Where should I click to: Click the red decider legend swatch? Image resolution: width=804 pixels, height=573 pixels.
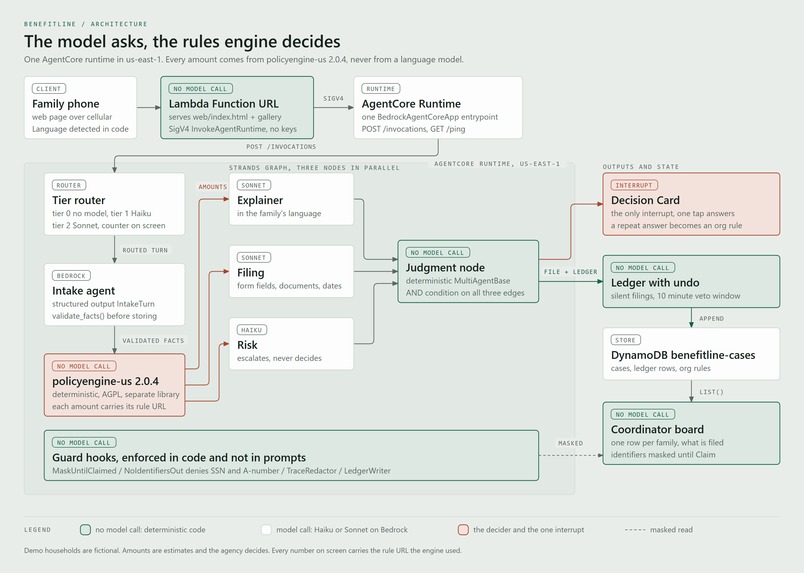click(463, 529)
